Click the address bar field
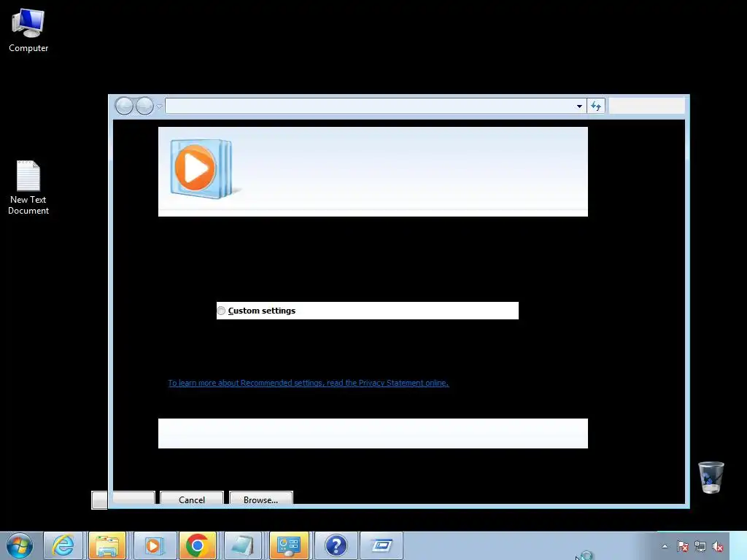The height and width of the screenshot is (560, 747). tap(370, 106)
